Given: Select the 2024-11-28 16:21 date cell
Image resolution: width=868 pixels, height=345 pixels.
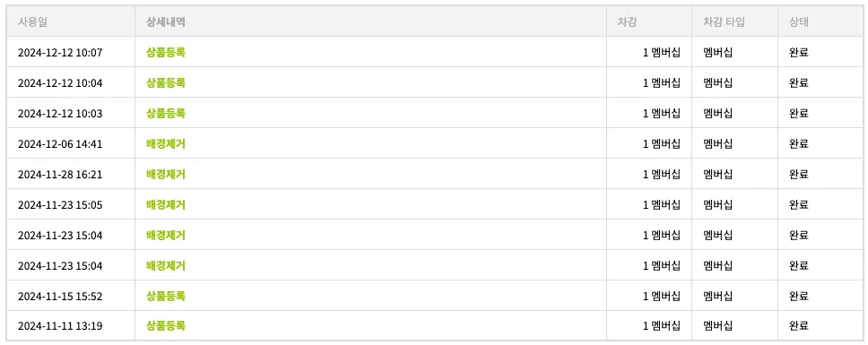Looking at the screenshot, I should [60, 174].
